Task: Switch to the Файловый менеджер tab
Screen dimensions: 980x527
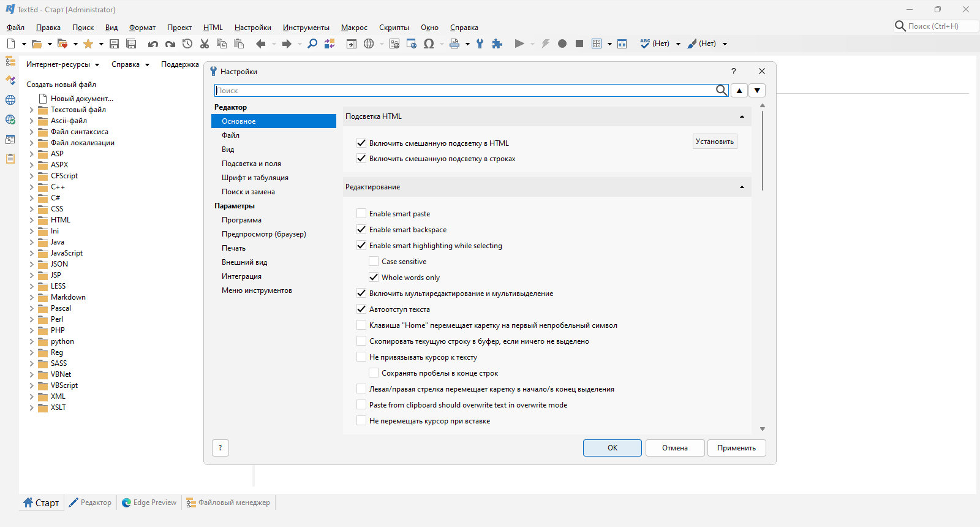Action: [x=228, y=502]
